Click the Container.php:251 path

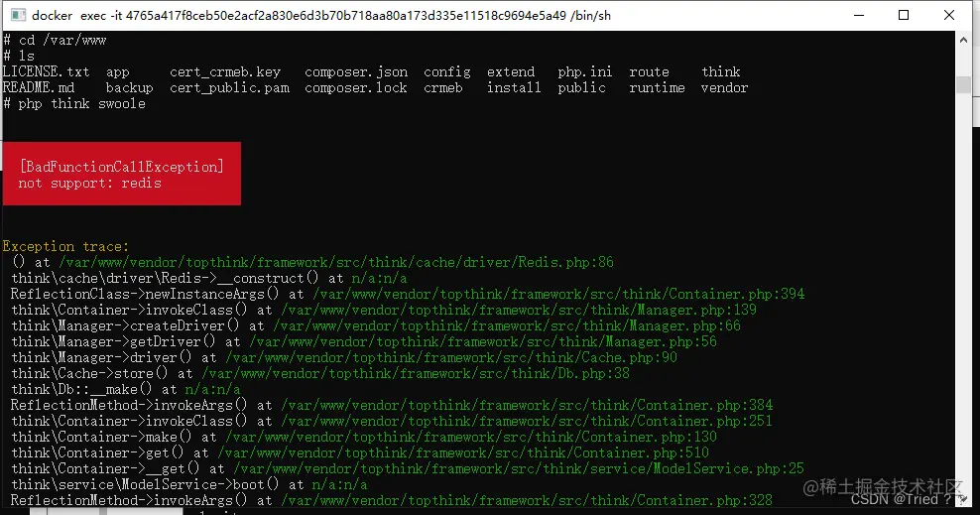[527, 421]
